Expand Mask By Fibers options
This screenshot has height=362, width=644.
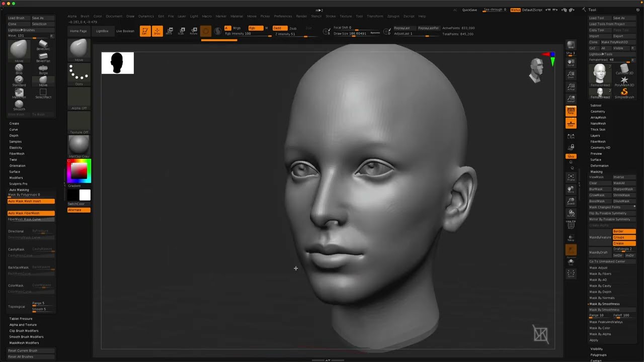600,274
